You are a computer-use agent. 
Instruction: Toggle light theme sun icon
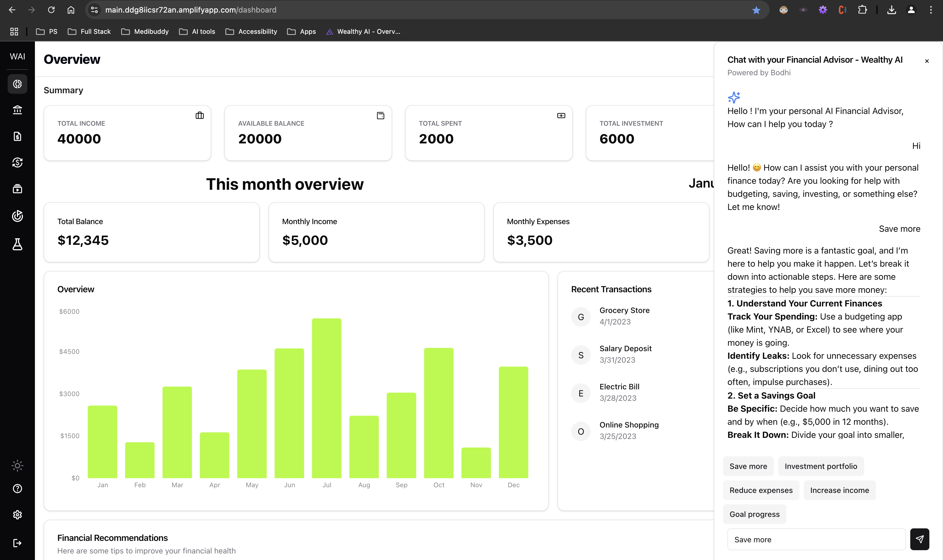tap(17, 465)
